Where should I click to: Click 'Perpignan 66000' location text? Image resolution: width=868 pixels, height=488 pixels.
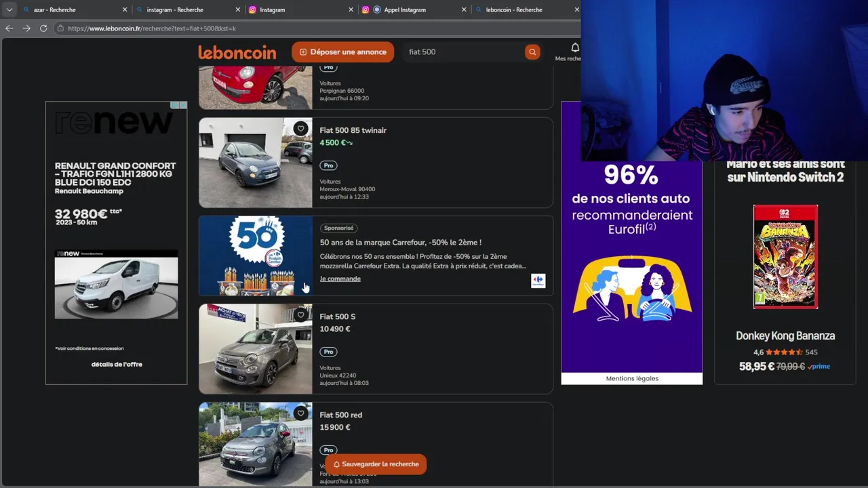click(342, 91)
